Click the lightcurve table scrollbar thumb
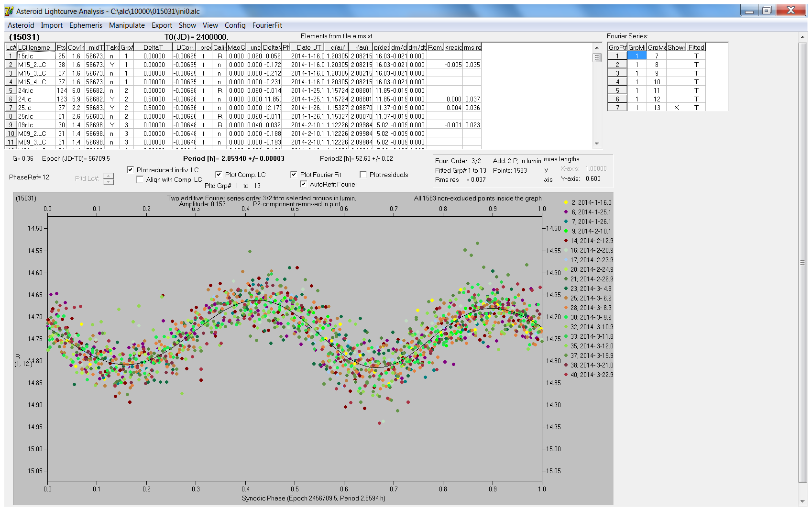Viewport: 812px width, 511px height. [x=597, y=57]
